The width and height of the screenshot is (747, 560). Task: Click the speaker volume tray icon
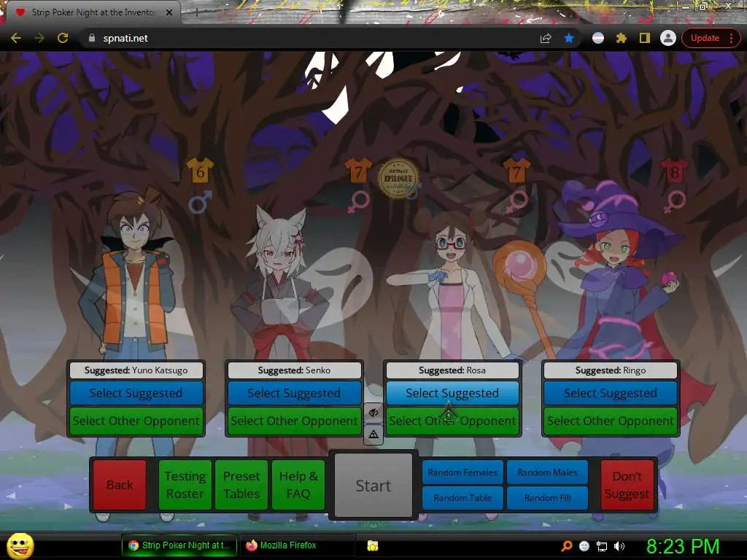click(x=619, y=546)
